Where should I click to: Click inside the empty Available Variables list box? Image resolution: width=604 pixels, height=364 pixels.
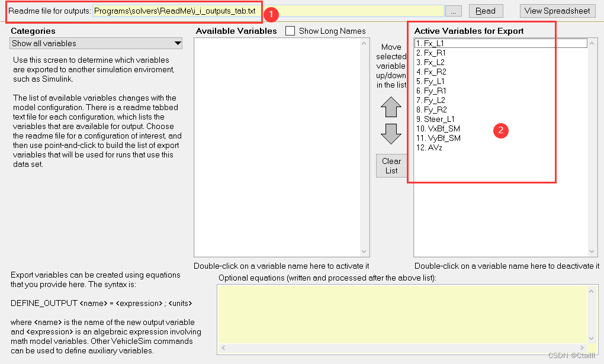(x=277, y=147)
